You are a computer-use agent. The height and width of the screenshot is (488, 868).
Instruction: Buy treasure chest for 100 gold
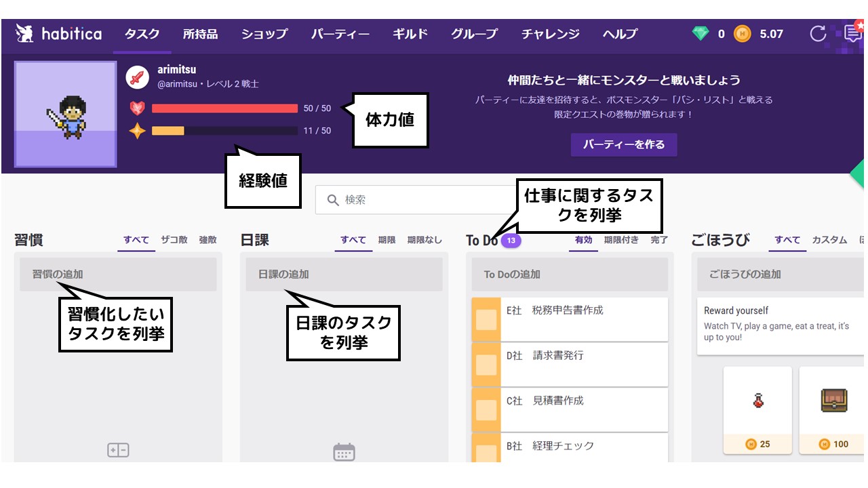click(x=833, y=444)
